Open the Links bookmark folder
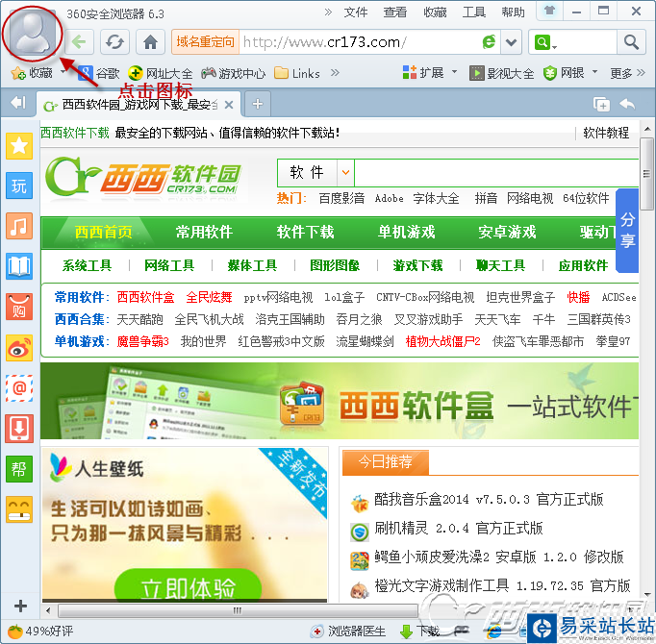The image size is (656, 644). (x=297, y=73)
